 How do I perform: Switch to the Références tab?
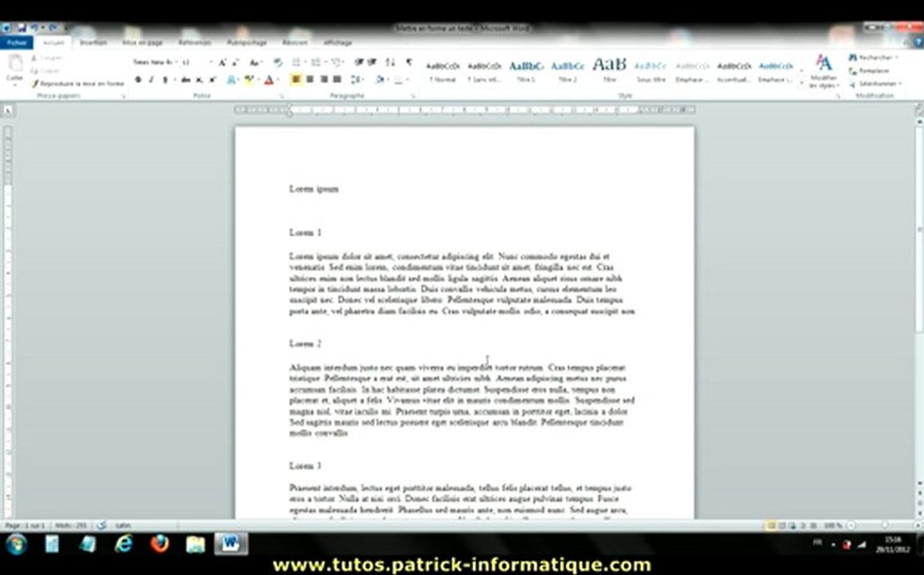pyautogui.click(x=195, y=42)
